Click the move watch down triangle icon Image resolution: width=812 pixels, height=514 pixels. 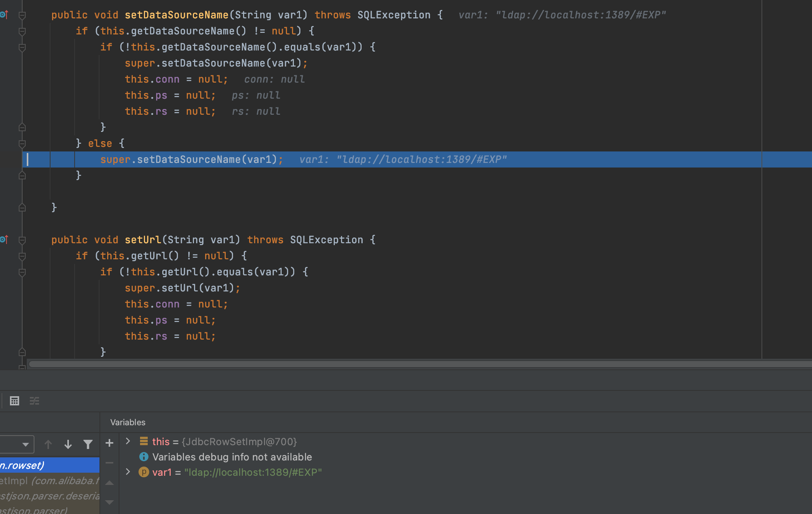tap(109, 502)
